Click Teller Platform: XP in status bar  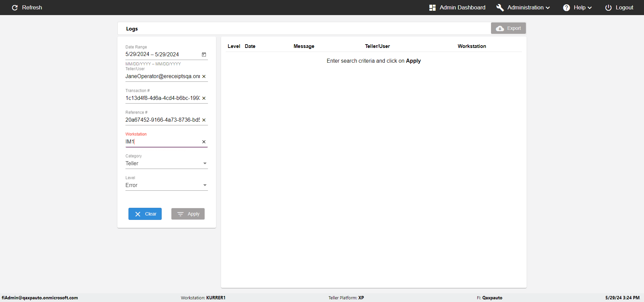(x=346, y=298)
